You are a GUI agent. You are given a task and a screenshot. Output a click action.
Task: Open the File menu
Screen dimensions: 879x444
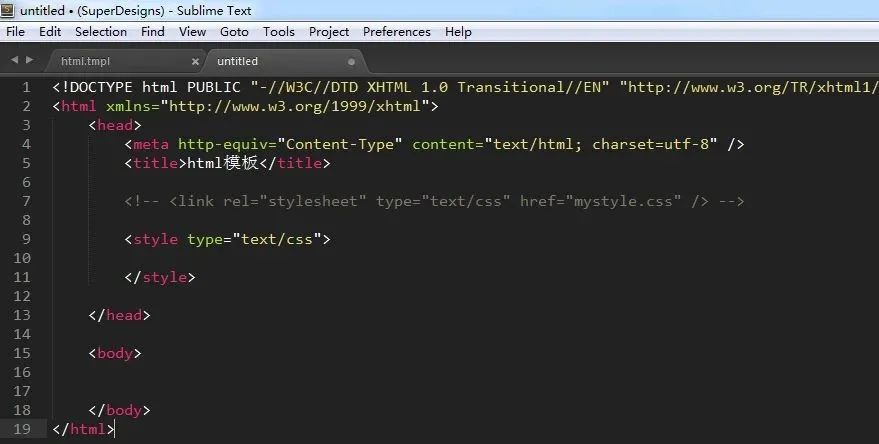pyautogui.click(x=15, y=32)
